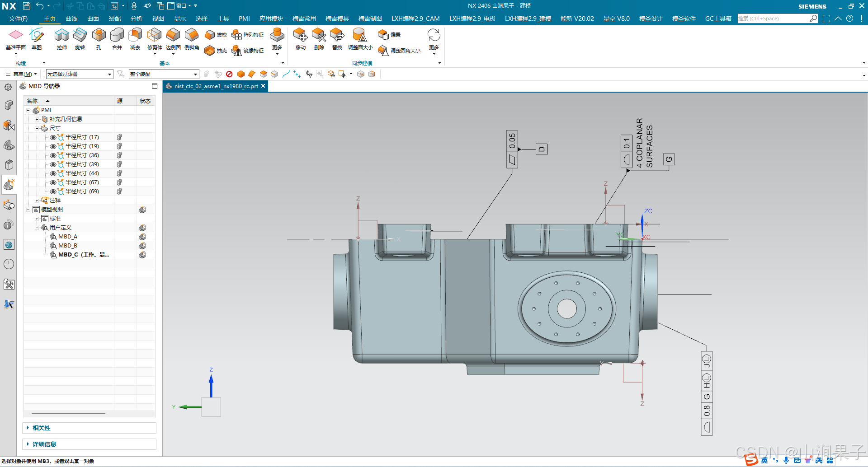Open the Web Browser sidebar tab
868x467 pixels.
[x=9, y=244]
